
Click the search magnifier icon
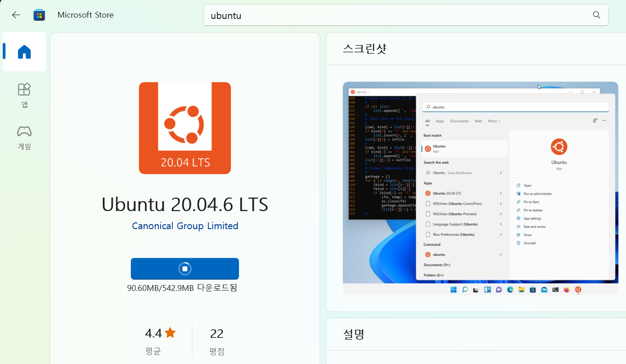(597, 15)
